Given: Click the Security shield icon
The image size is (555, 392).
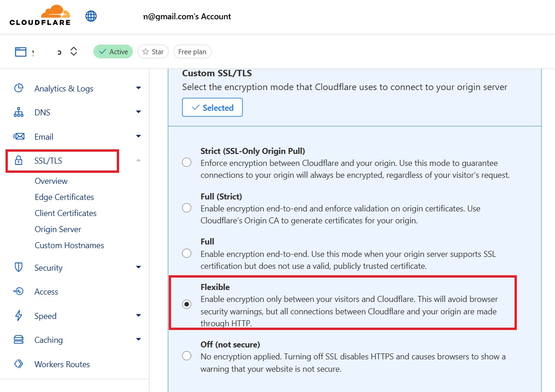Looking at the screenshot, I should coord(19,267).
